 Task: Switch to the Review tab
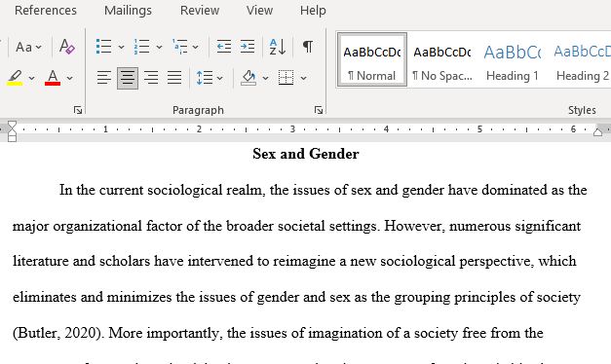[x=200, y=10]
